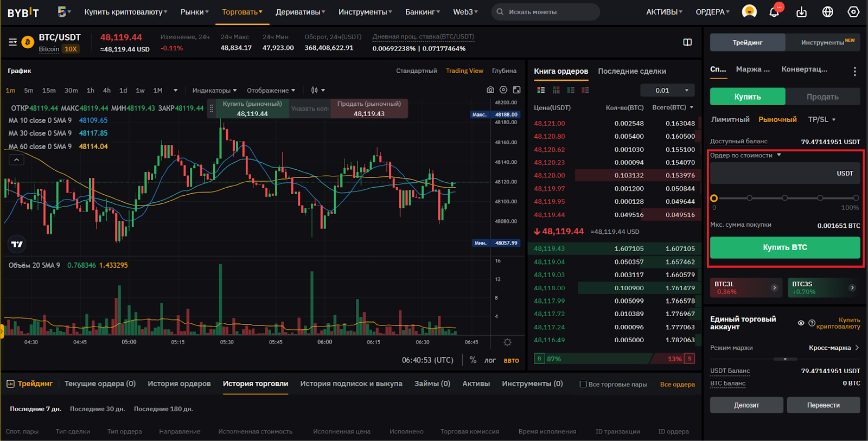Show only asks in order book
This screenshot has width=868, height=441.
pyautogui.click(x=585, y=90)
